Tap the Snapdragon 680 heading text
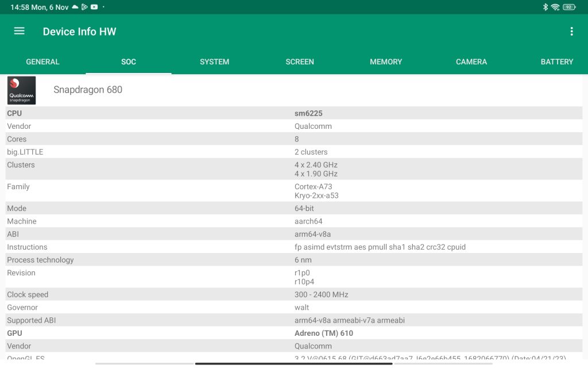The height and width of the screenshot is (368, 588). pos(88,90)
